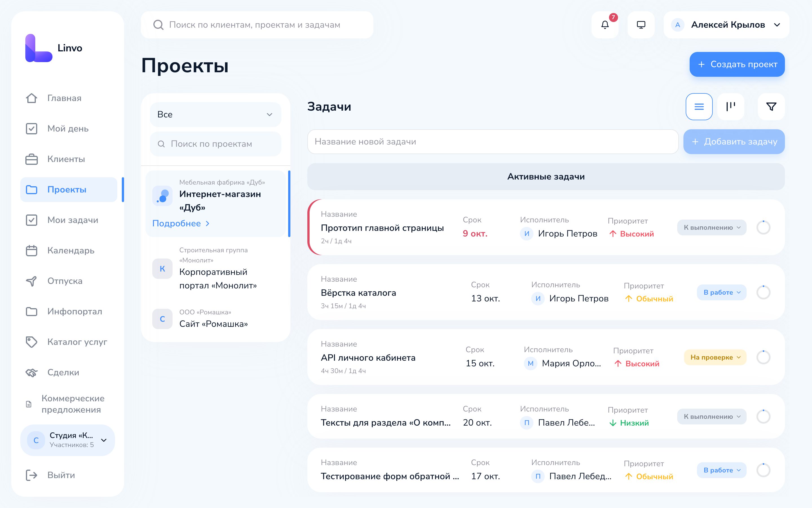The height and width of the screenshot is (508, 812).
Task: Click the Добавить задачу button
Action: pyautogui.click(x=734, y=142)
